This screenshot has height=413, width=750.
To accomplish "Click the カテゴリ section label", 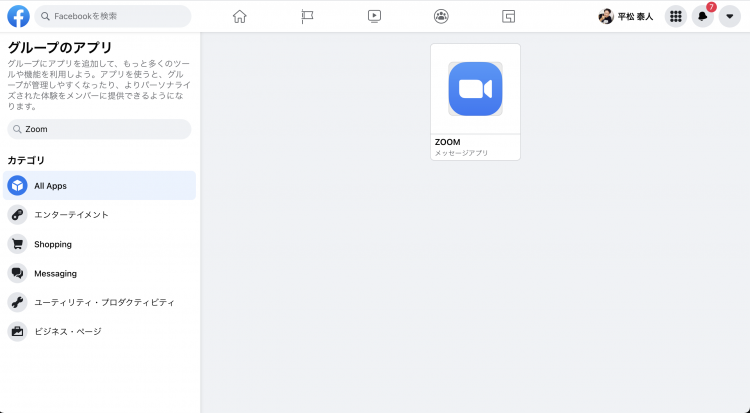I will click(x=26, y=160).
